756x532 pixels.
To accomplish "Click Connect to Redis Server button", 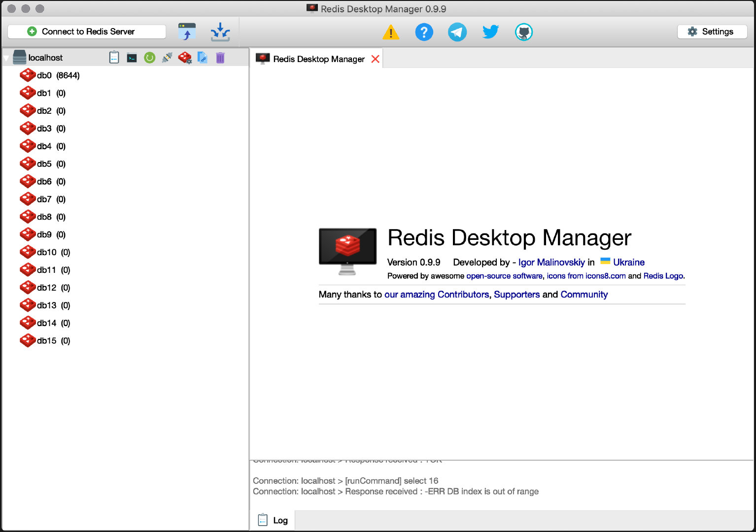I will [x=87, y=32].
